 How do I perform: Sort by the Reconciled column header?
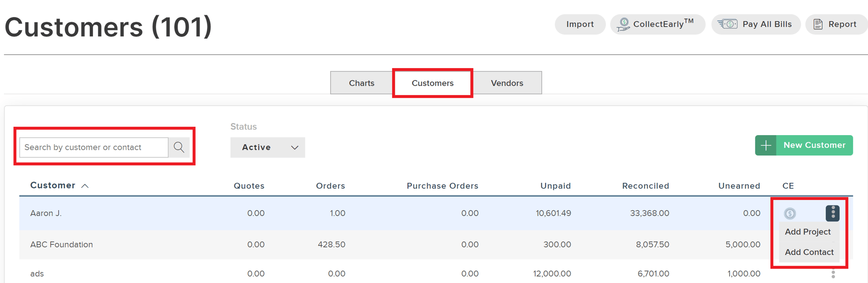click(646, 186)
